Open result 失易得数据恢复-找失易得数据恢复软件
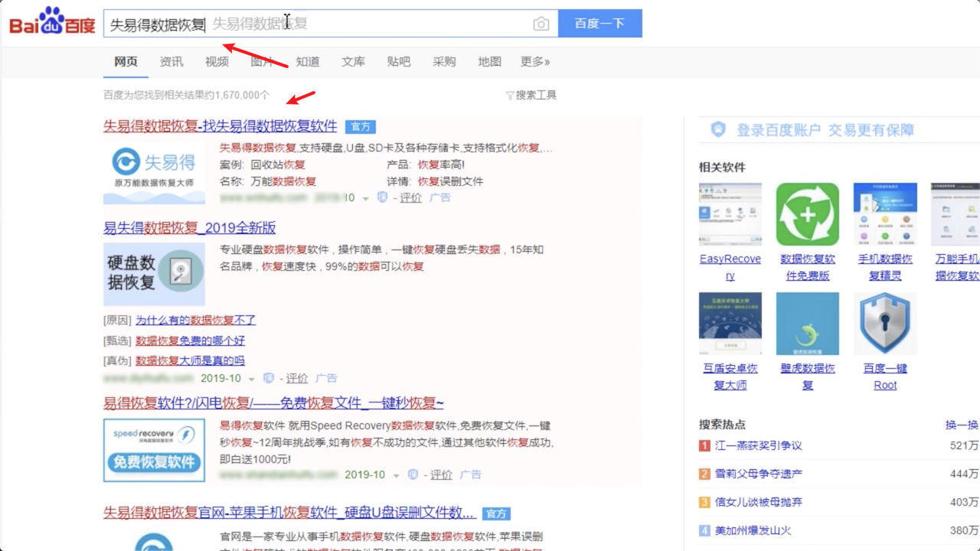 click(x=220, y=126)
